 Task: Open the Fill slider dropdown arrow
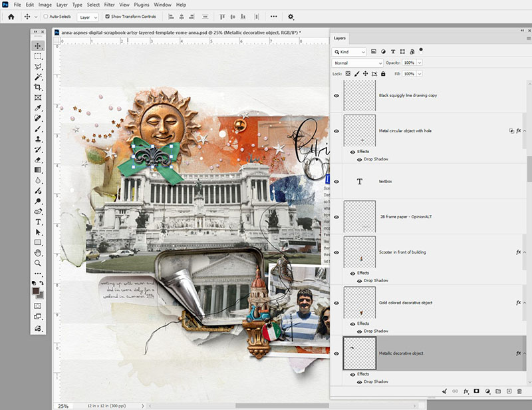pyautogui.click(x=420, y=74)
